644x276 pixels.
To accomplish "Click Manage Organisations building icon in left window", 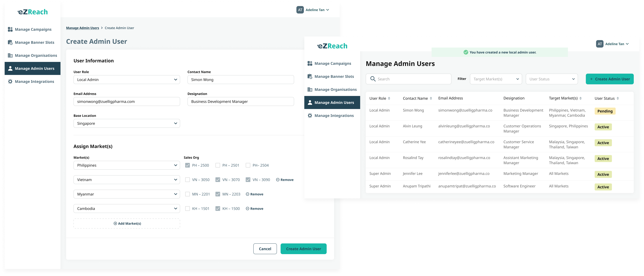I will tap(10, 55).
